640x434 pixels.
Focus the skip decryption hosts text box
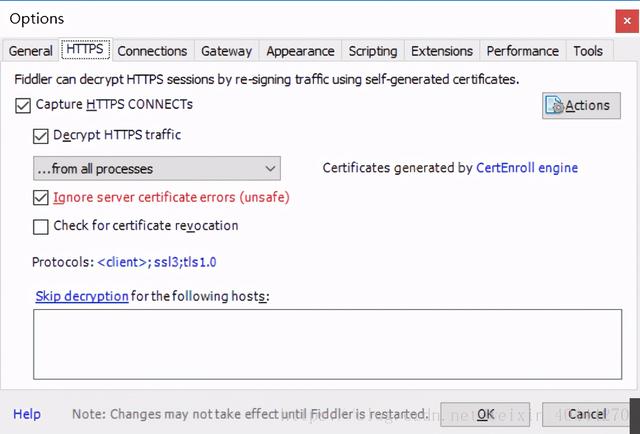click(x=328, y=344)
